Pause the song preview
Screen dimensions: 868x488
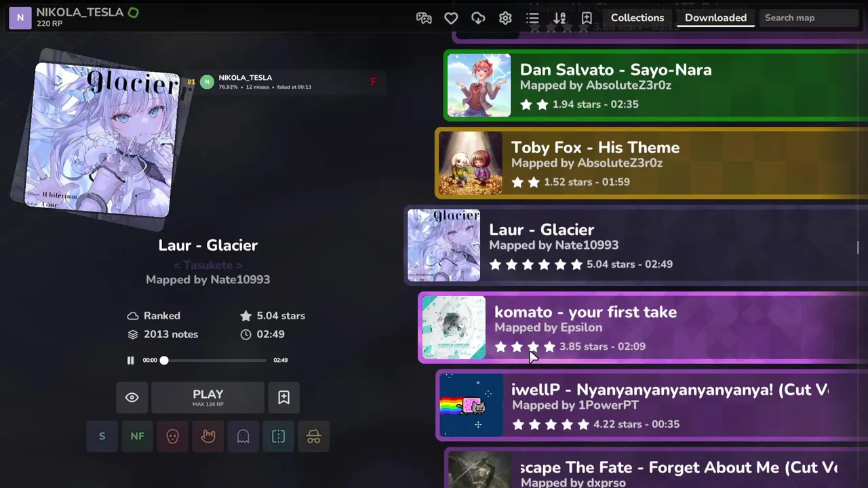pos(130,360)
